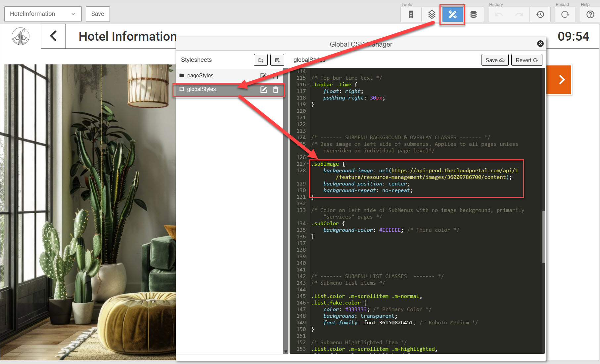This screenshot has width=600, height=364.
Task: Click the Hotel Information page title
Action: 128,36
